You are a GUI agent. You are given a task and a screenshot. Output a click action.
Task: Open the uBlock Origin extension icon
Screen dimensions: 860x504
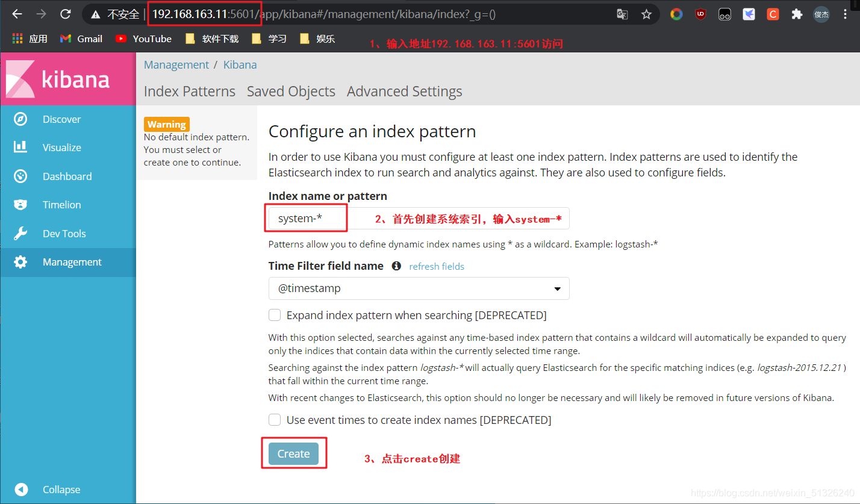point(700,14)
